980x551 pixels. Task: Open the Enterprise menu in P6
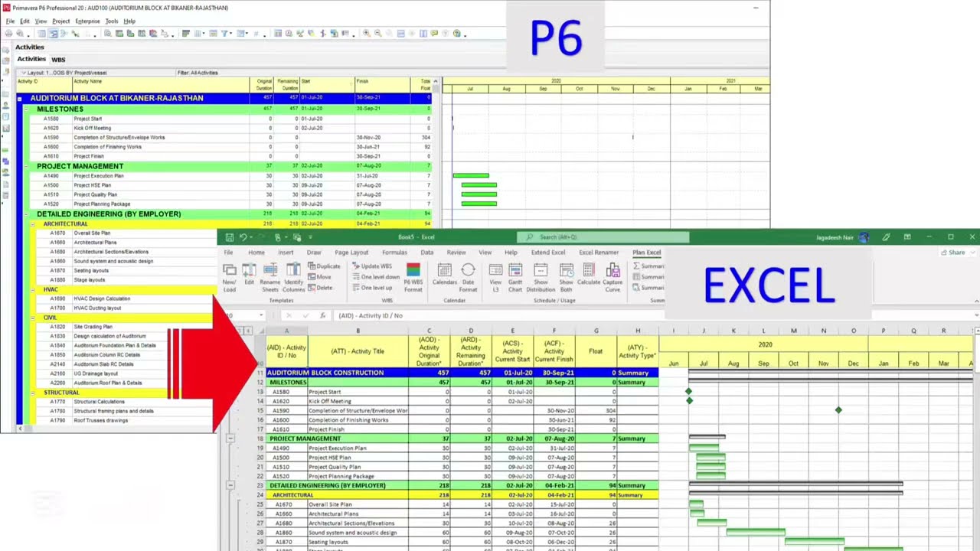click(87, 21)
